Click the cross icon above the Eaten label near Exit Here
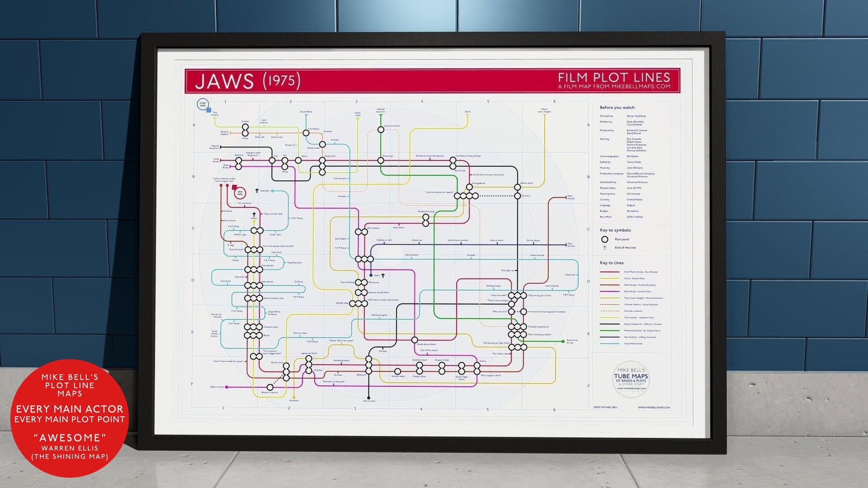868x488 pixels. point(254,214)
